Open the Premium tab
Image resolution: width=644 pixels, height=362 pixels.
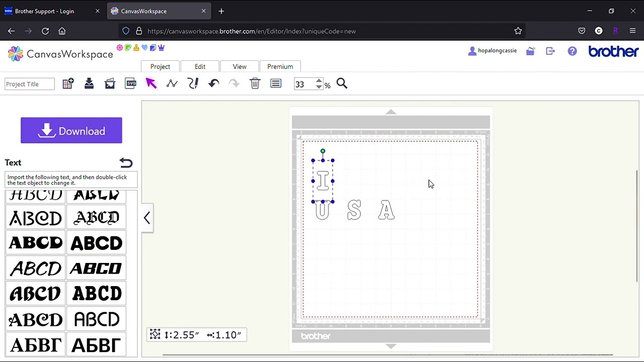(x=280, y=66)
